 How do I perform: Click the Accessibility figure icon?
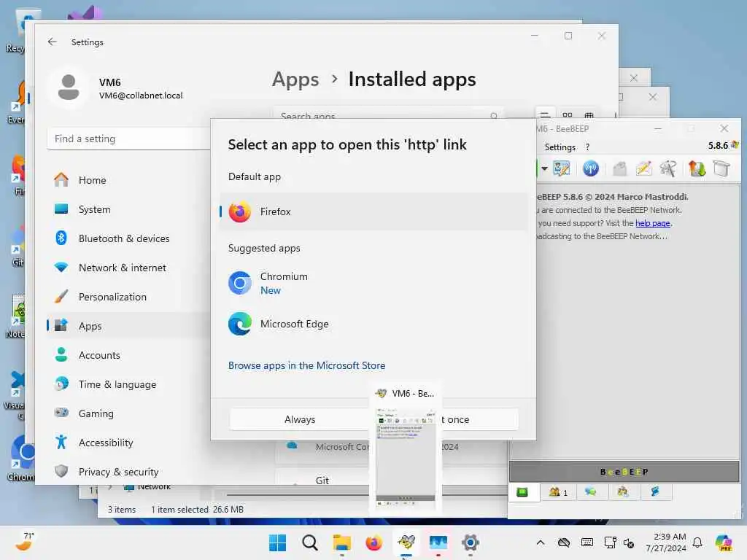(61, 442)
